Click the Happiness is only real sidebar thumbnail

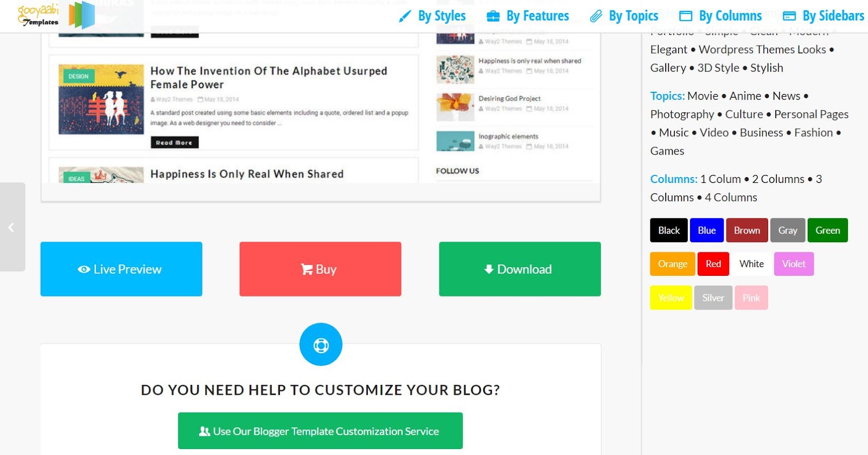455,69
